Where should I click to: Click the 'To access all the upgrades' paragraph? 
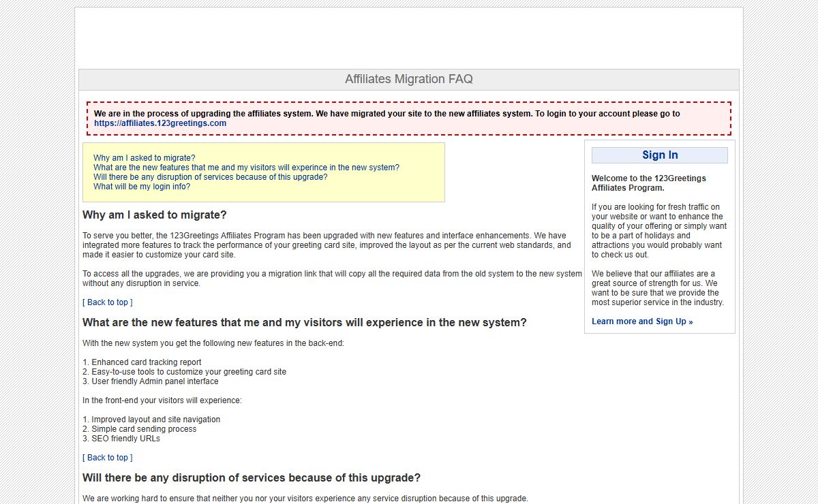[x=332, y=279]
